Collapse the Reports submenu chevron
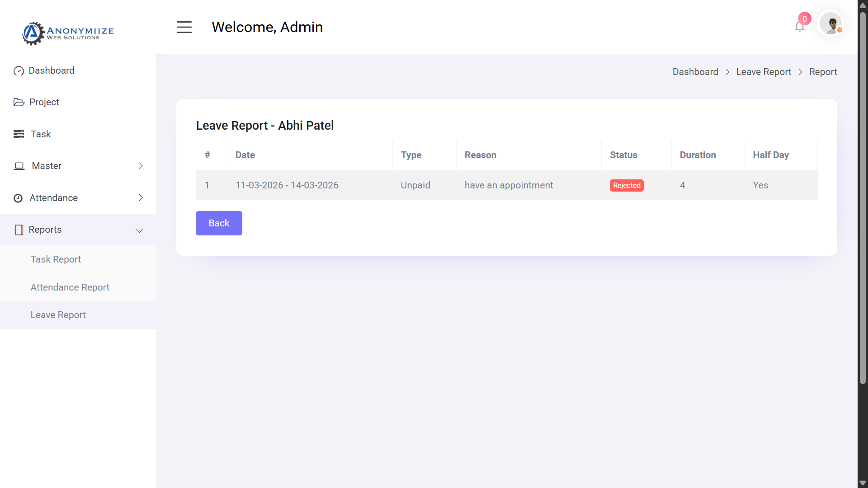 [139, 231]
